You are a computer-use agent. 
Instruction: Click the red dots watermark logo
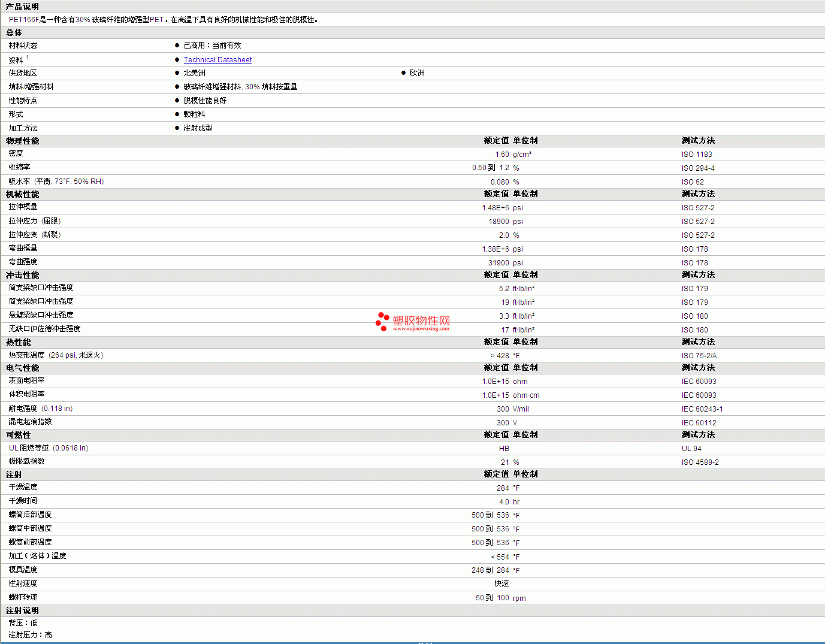382,321
